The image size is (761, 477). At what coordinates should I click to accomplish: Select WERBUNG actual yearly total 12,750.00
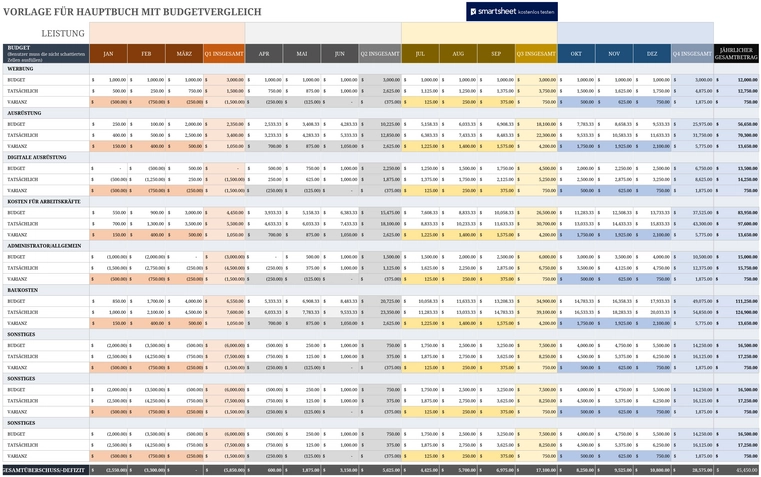coord(736,91)
